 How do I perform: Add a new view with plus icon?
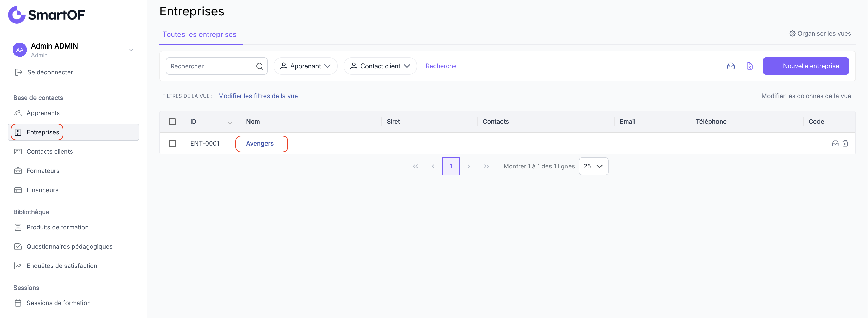(258, 35)
